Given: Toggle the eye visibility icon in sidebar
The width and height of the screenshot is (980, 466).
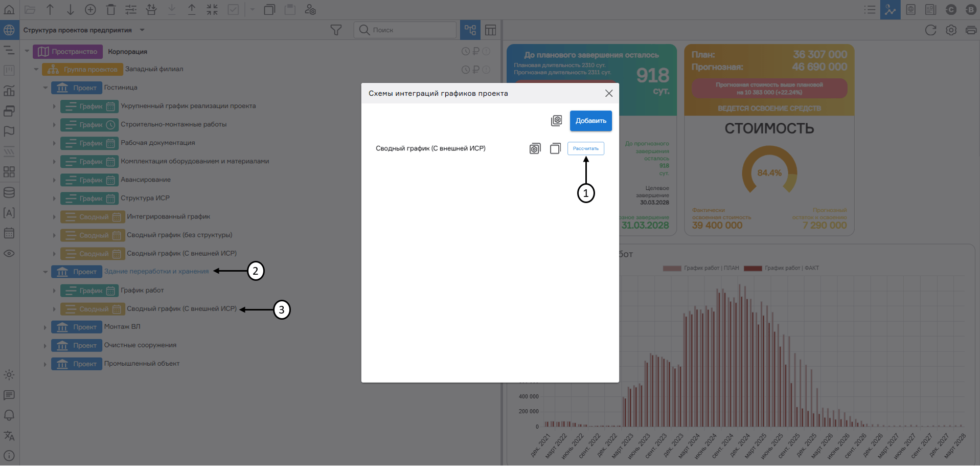Looking at the screenshot, I should [x=9, y=254].
